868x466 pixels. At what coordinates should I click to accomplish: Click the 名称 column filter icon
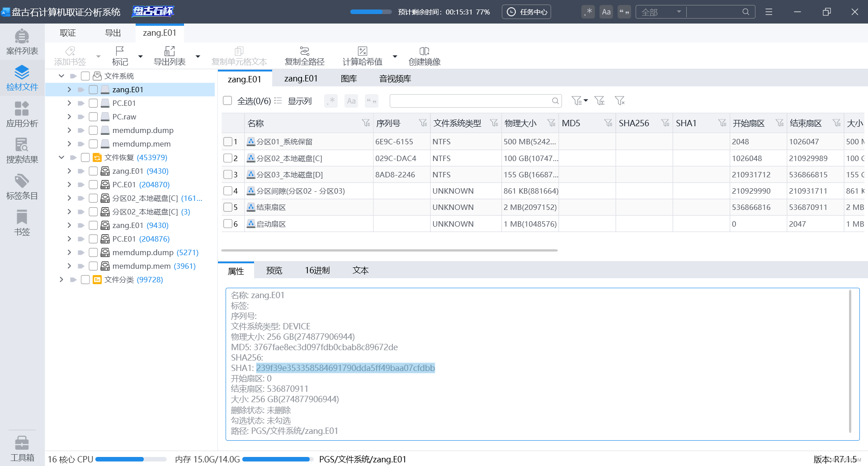(x=366, y=123)
